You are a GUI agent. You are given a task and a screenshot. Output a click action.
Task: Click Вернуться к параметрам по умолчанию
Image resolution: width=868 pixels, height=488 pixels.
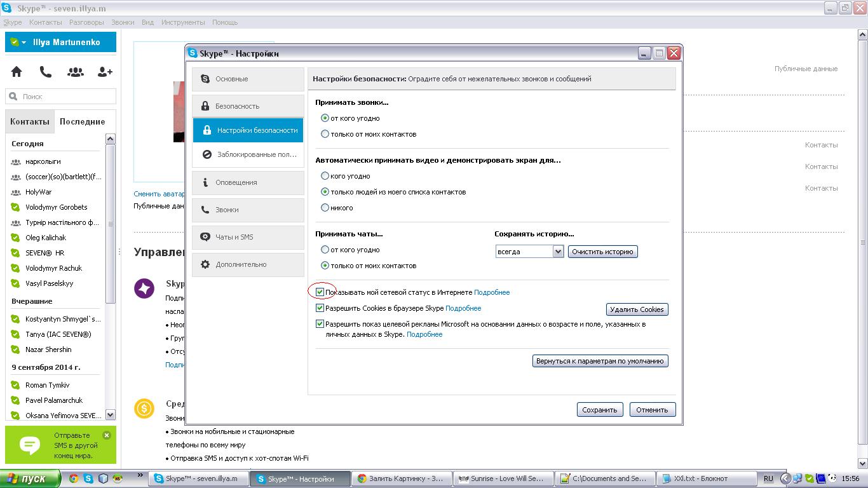point(600,361)
